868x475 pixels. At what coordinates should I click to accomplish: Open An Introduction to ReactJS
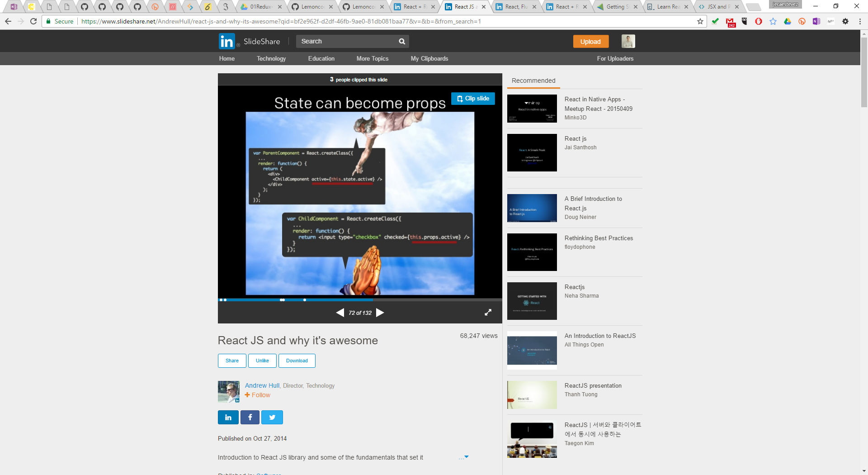[x=600, y=336]
